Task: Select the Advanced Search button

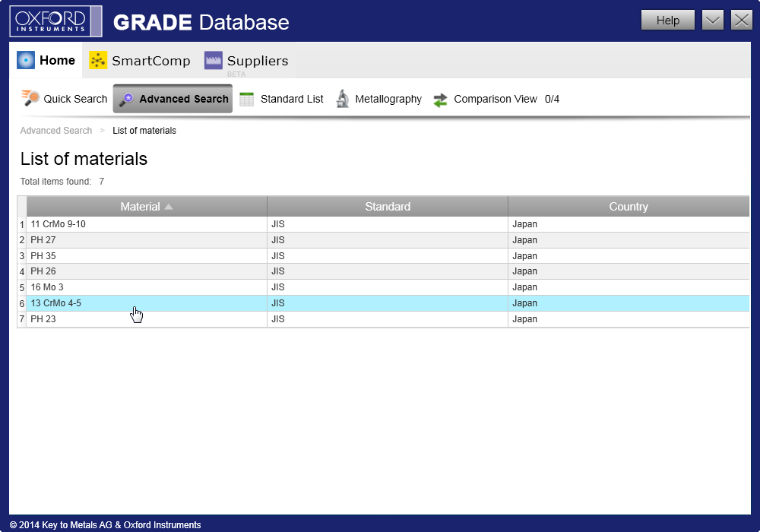Action: point(173,99)
